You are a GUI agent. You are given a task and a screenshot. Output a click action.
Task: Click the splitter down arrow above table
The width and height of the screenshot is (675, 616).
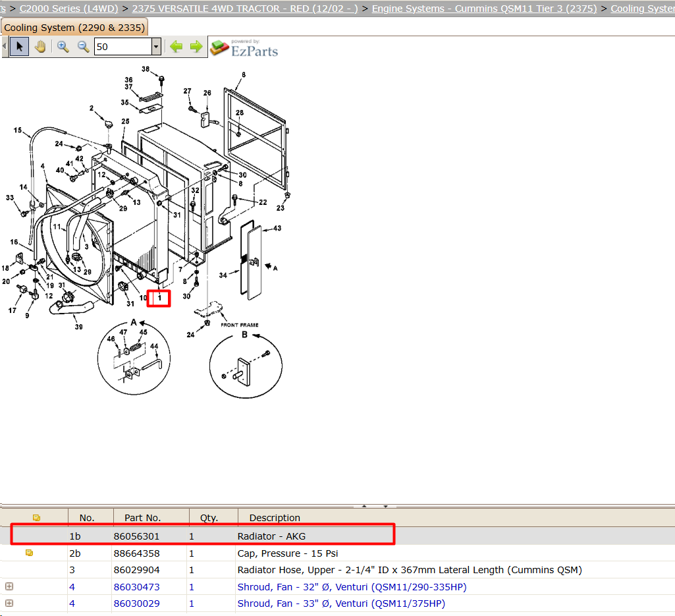386,506
